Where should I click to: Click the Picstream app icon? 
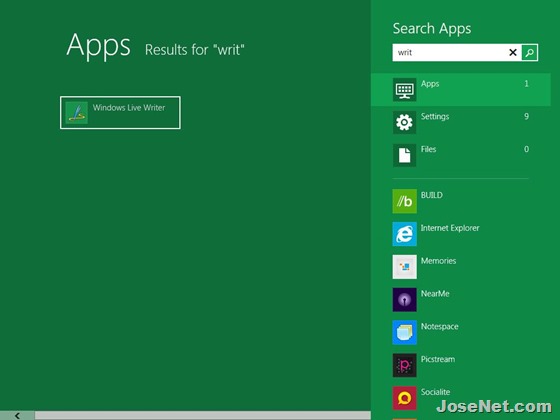405,365
